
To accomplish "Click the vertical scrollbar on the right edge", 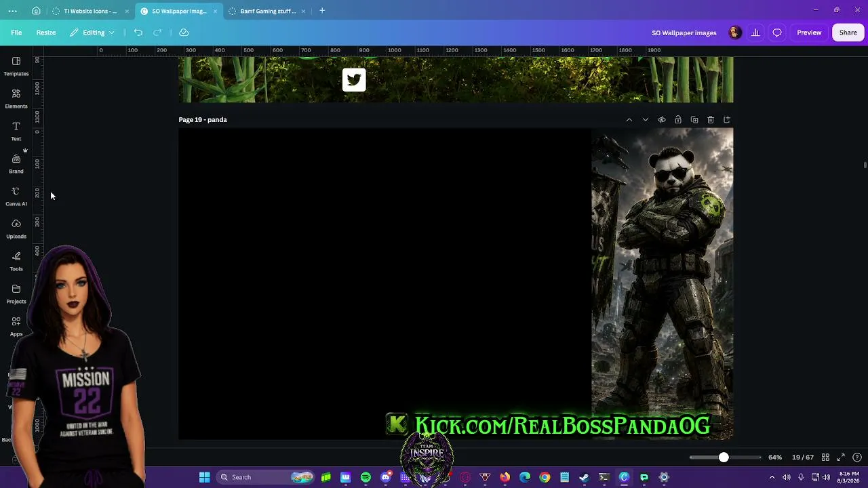I will [x=865, y=165].
